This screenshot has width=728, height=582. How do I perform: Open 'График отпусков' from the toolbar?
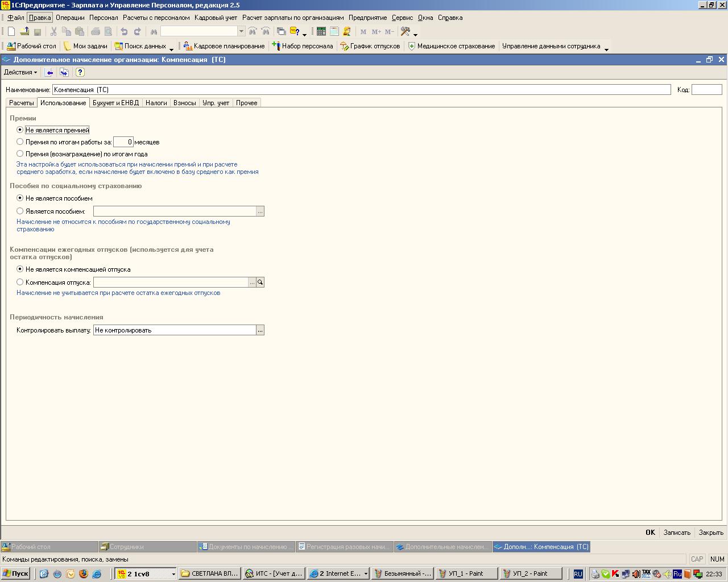pos(370,46)
